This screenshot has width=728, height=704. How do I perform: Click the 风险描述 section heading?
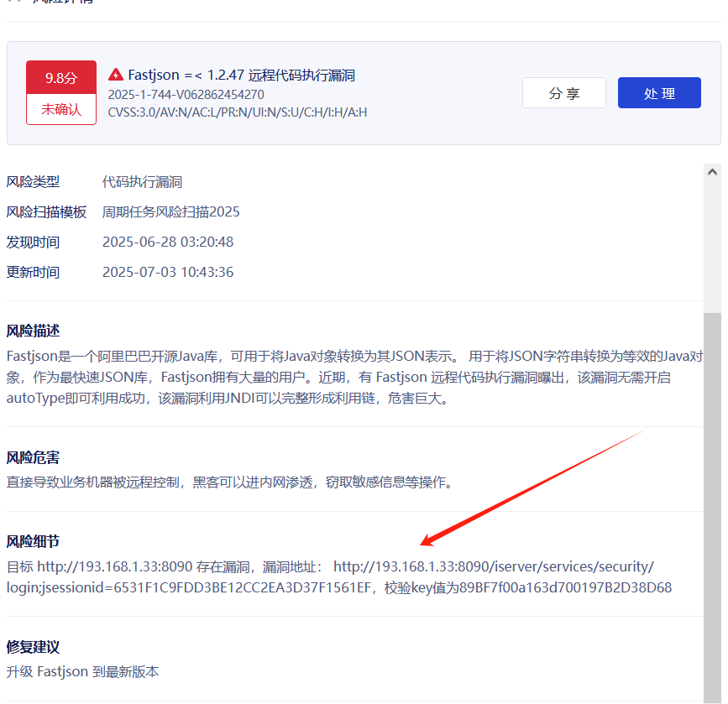pos(33,331)
